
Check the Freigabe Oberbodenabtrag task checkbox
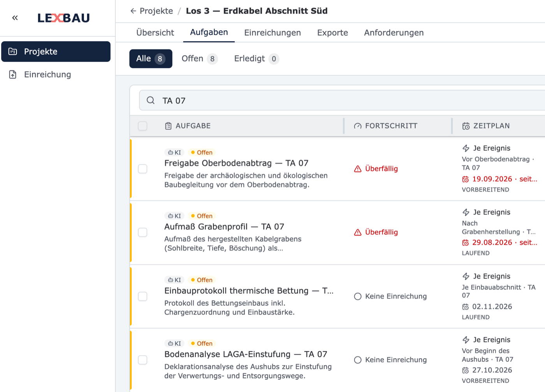(x=142, y=169)
